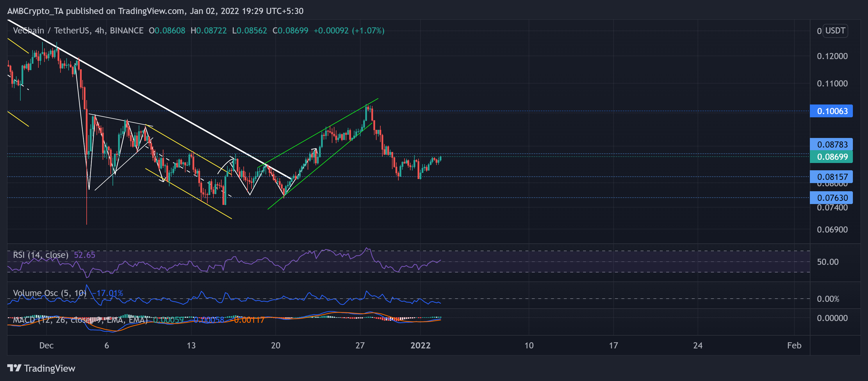Click the 20 date on time axis
Screen dimensions: 868x381
pos(276,345)
